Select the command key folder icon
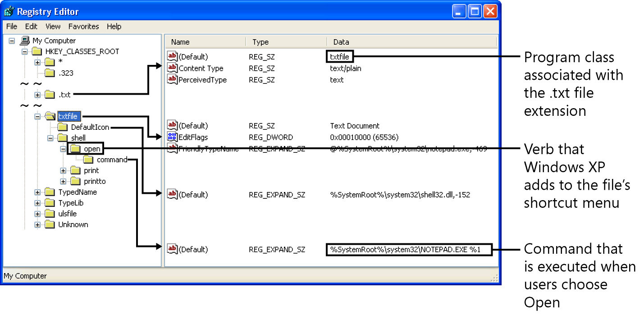This screenshot has height=320, width=644. point(88,160)
